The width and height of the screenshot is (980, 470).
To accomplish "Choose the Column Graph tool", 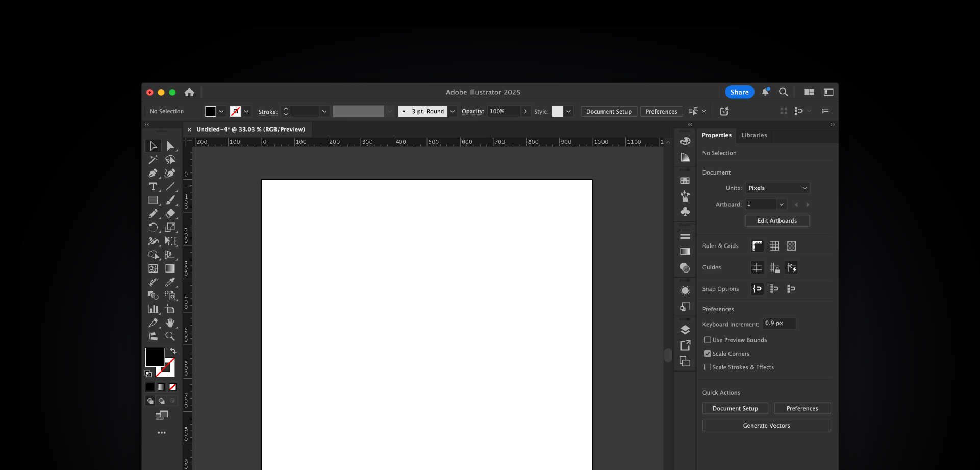I will pos(153,309).
